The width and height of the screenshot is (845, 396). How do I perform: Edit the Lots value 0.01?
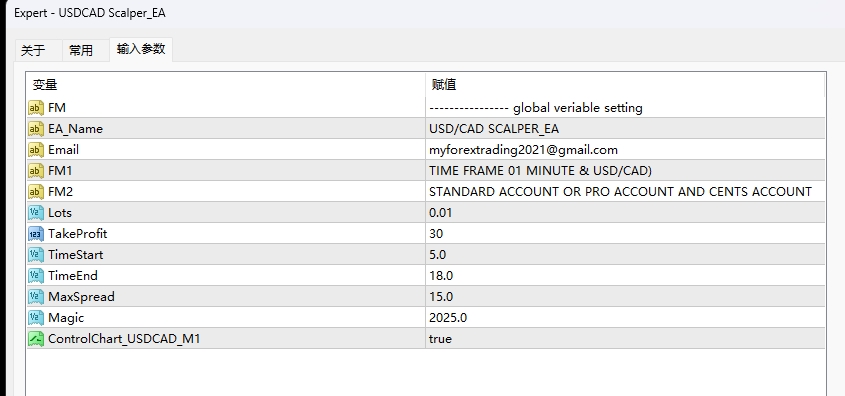click(x=625, y=213)
